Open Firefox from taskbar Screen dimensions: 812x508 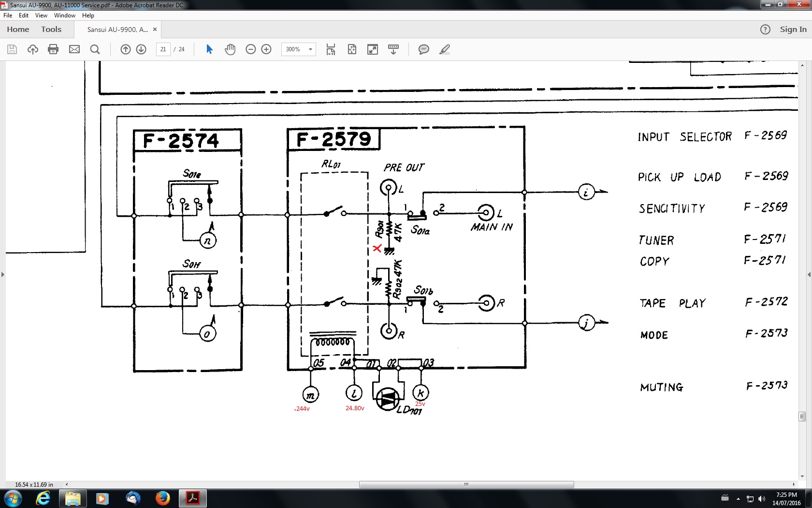pyautogui.click(x=162, y=498)
